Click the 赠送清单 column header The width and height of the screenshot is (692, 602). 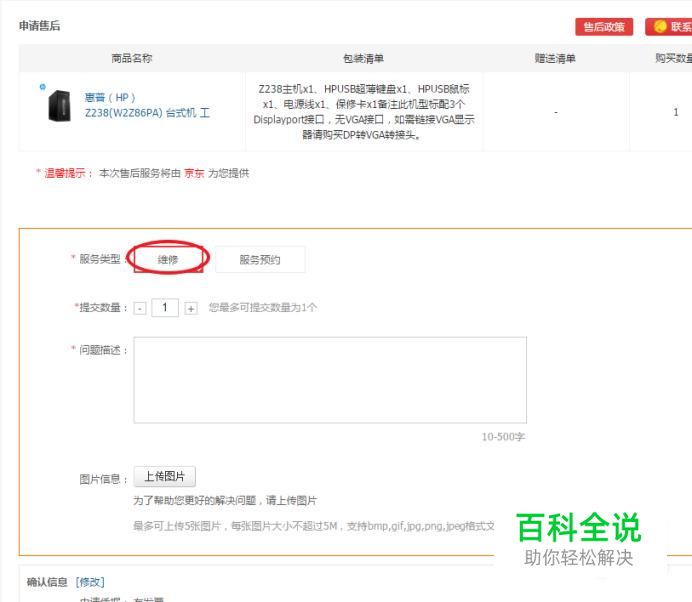pos(555,58)
